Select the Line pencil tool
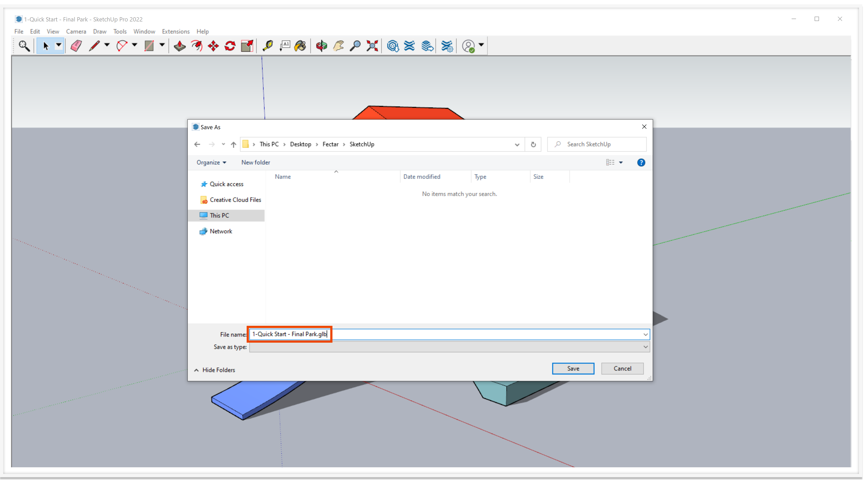 94,46
